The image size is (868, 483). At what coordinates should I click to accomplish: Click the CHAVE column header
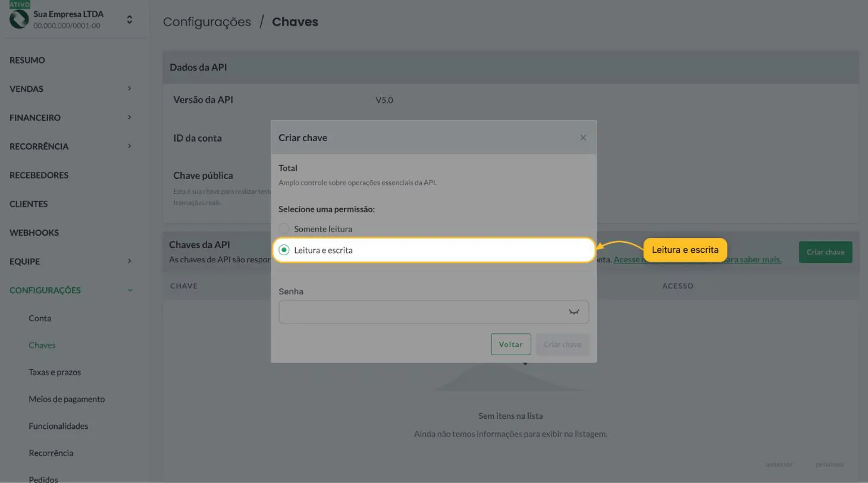(184, 286)
